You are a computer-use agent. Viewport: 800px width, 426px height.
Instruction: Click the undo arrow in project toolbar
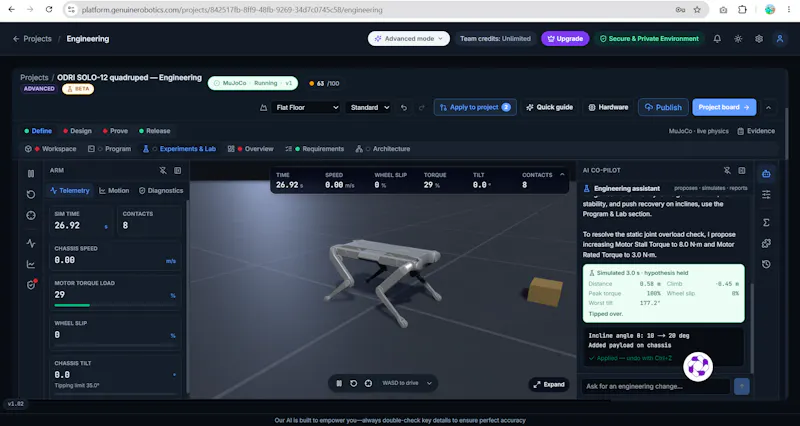point(404,108)
